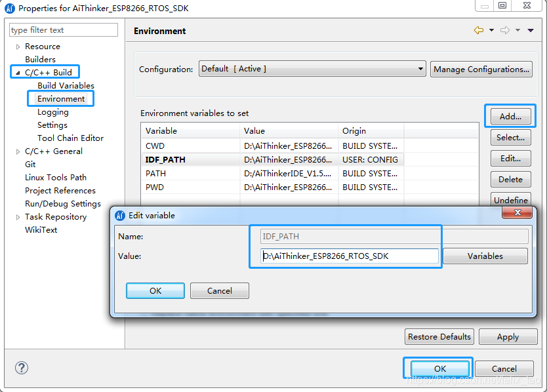Select Run/Debug Settings in the tree
Image resolution: width=547 pixels, height=392 pixels.
pyautogui.click(x=63, y=204)
